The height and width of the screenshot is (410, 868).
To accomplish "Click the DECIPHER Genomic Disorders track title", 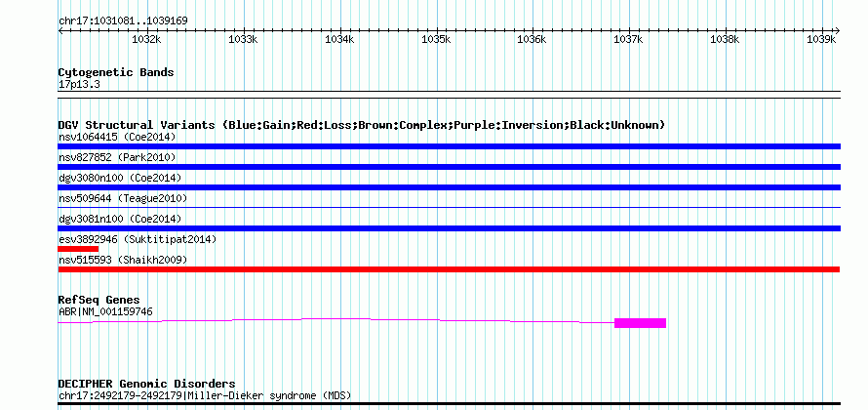I will tap(146, 384).
